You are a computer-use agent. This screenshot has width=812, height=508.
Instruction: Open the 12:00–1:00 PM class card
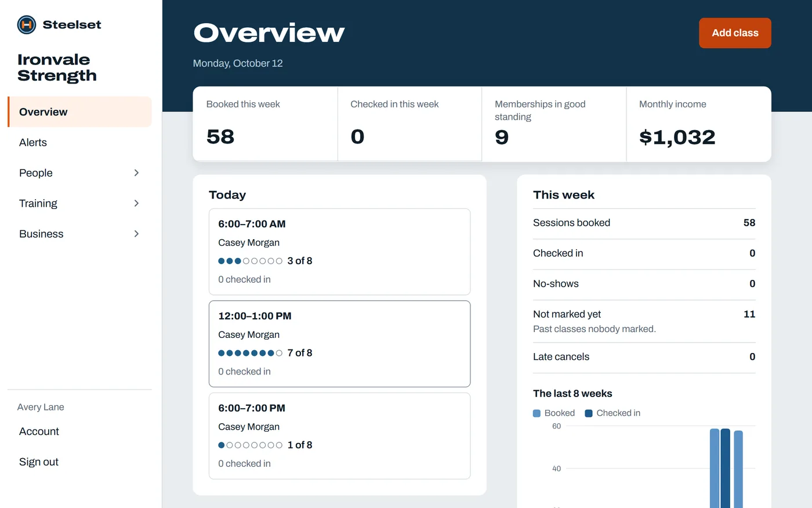[x=339, y=344]
